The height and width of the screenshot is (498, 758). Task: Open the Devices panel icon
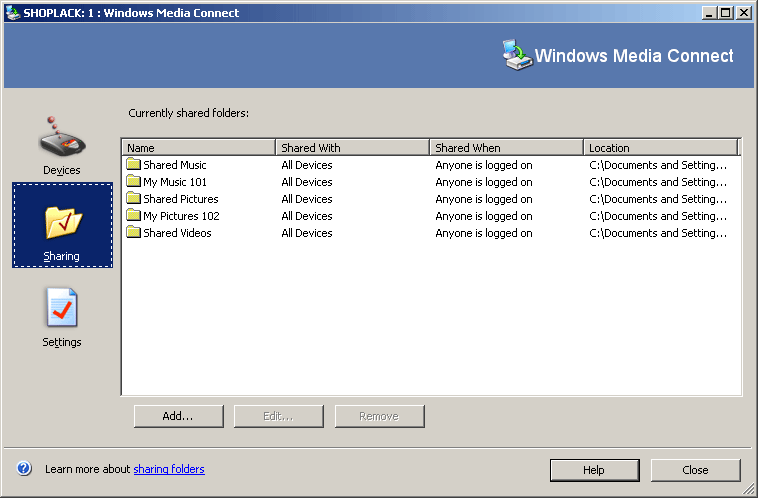point(62,137)
